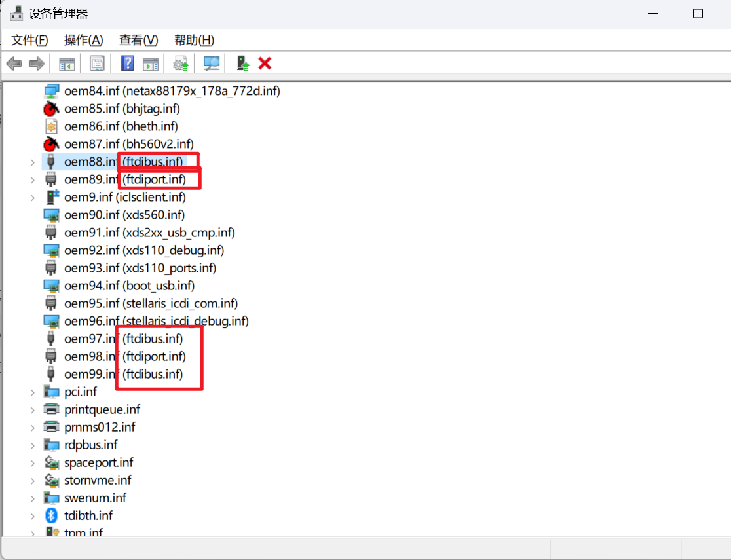This screenshot has width=731, height=560.
Task: Select oem96.inf (stellaris_icdi_debug.inf) row
Action: pyautogui.click(x=157, y=322)
